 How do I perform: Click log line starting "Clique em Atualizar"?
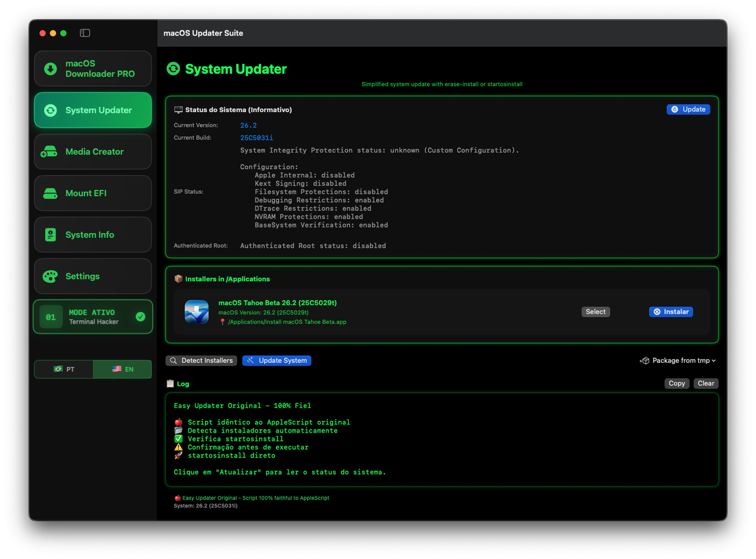pyautogui.click(x=280, y=472)
